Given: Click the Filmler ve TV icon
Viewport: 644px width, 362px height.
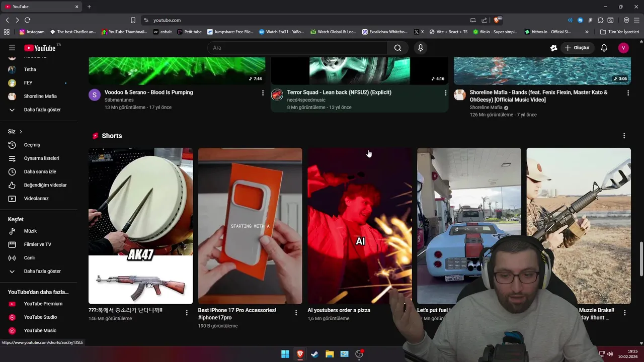Looking at the screenshot, I should (x=12, y=244).
